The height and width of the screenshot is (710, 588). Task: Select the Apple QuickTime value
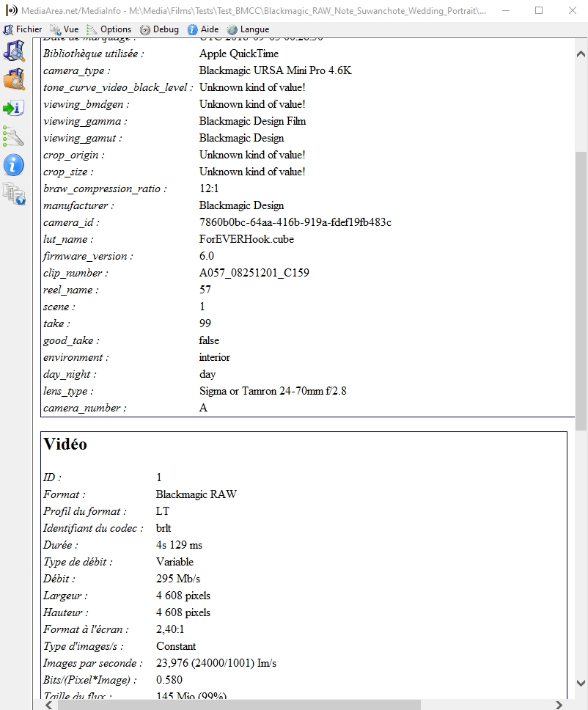tap(239, 54)
